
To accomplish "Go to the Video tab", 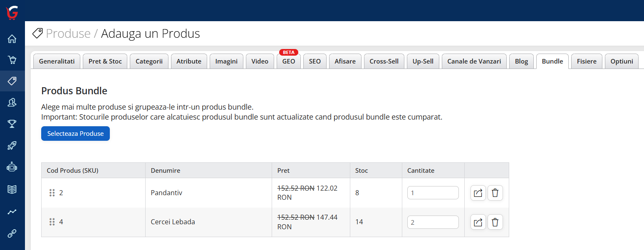I will click(260, 61).
